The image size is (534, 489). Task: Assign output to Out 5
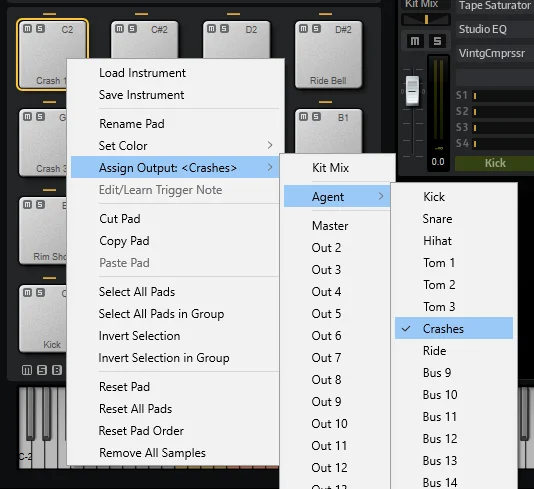click(337, 314)
